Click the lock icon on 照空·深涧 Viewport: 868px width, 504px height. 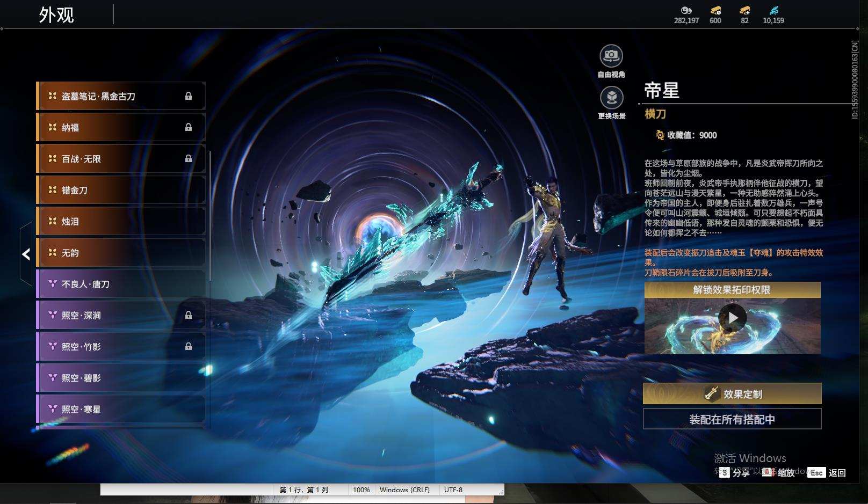[189, 315]
